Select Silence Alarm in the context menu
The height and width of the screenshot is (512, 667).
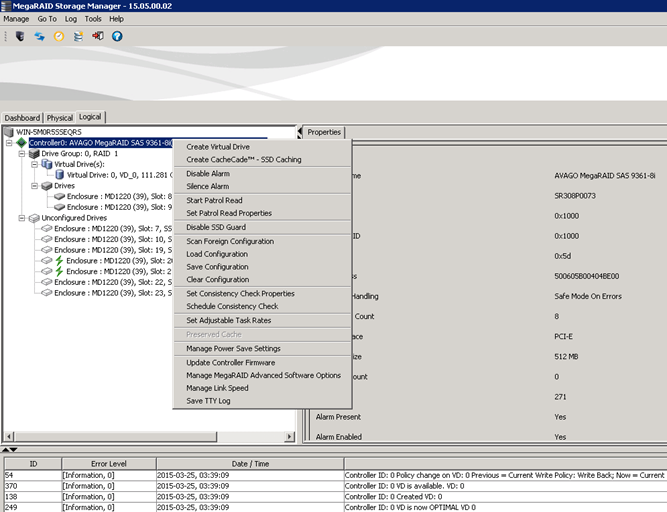point(207,186)
